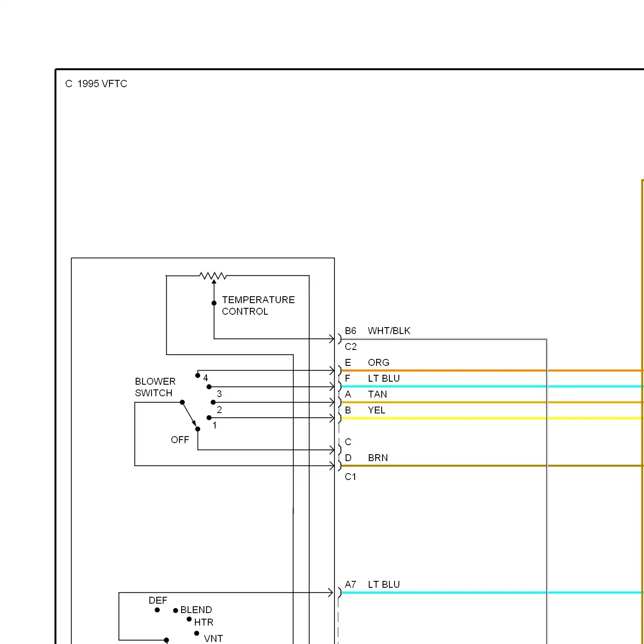Screen dimensions: 644x644
Task: Click pin letter 'E' beside ORG
Action: (x=348, y=362)
